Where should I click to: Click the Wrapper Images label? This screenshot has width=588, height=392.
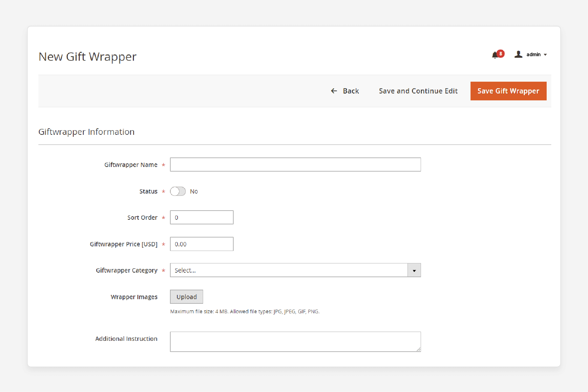134,297
